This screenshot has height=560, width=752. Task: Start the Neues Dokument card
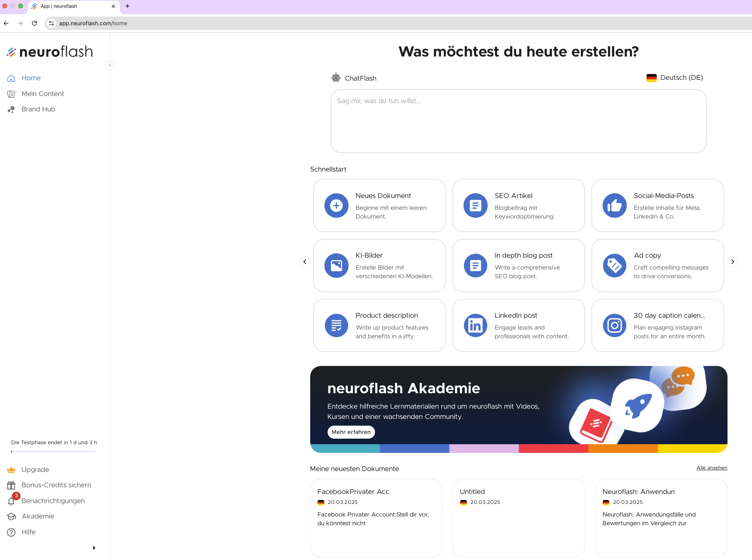coord(379,206)
